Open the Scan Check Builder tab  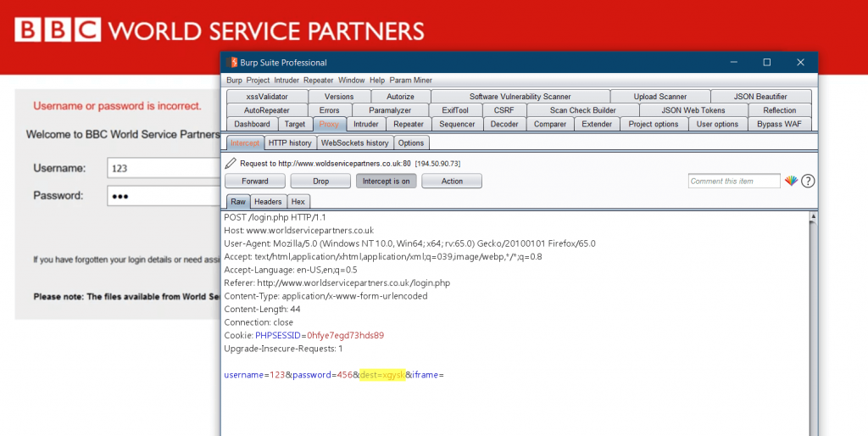(582, 110)
